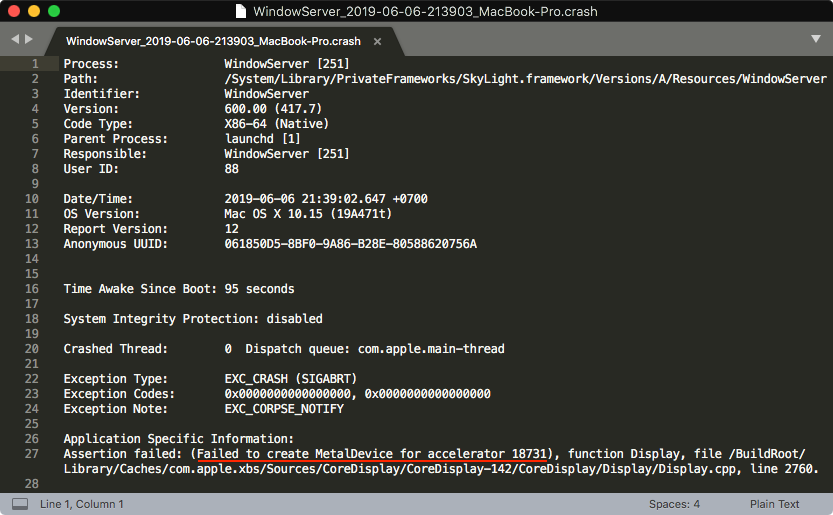The image size is (833, 515).
Task: Minimize the window with the yellow button
Action: coord(34,11)
